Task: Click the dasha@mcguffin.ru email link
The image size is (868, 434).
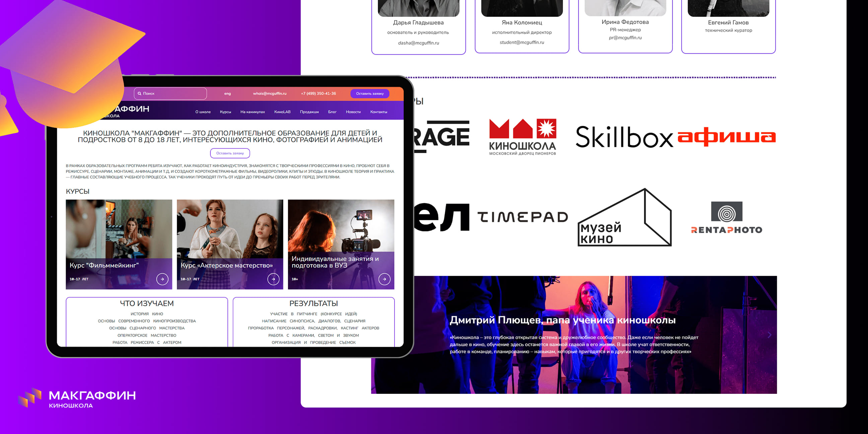Action: point(418,43)
